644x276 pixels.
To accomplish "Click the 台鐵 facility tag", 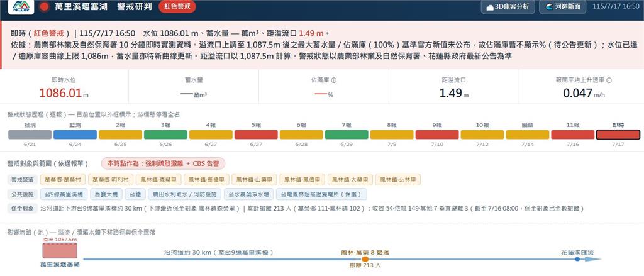I will [x=135, y=194].
